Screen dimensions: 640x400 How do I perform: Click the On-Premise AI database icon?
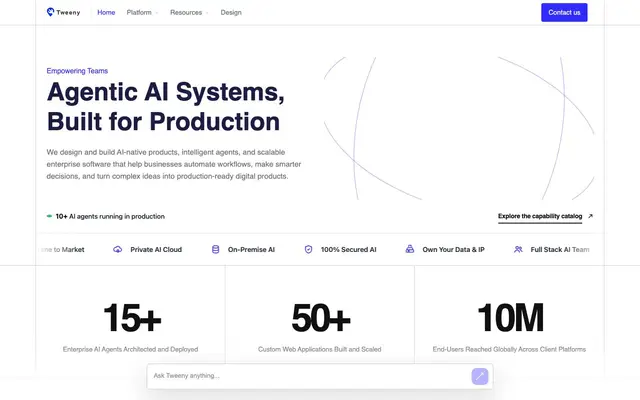tap(216, 249)
